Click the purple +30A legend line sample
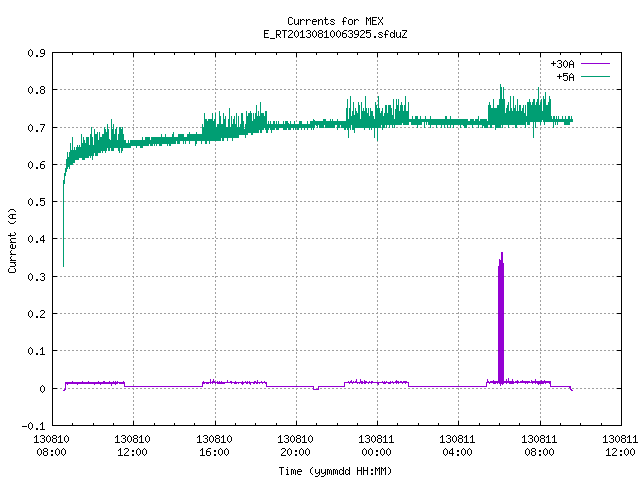The image size is (640, 480). click(x=596, y=64)
